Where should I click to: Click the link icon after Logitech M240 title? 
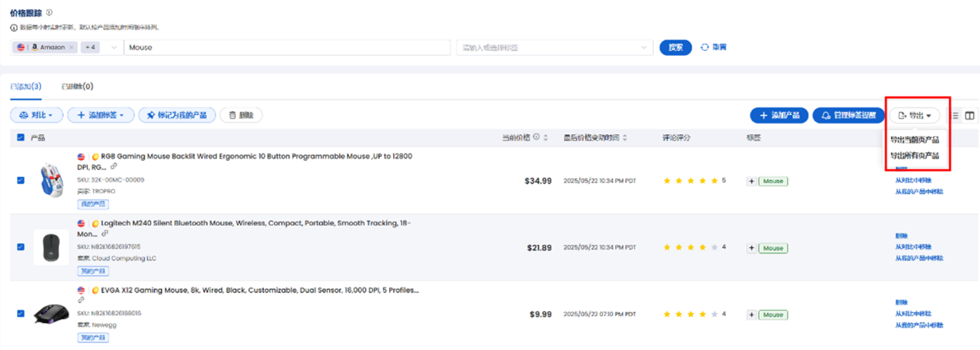click(105, 233)
